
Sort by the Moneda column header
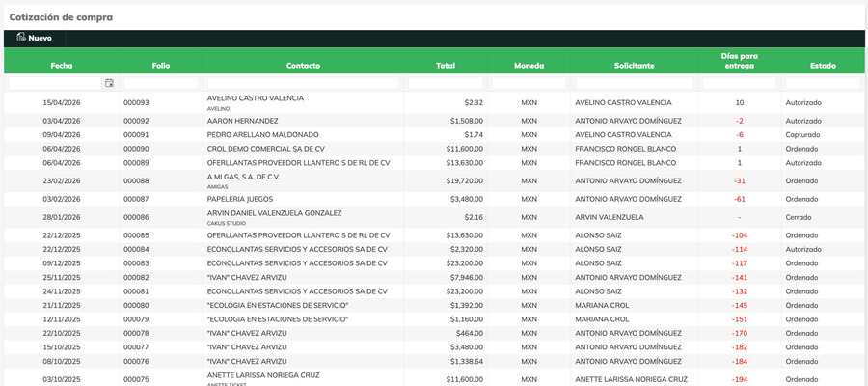point(529,66)
